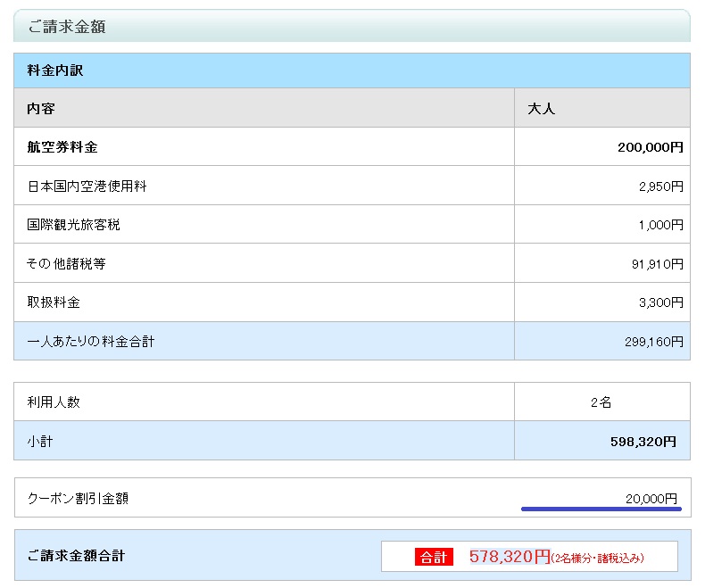Click the 91,910円 other taxes amount
705x588 pixels.
click(x=657, y=264)
